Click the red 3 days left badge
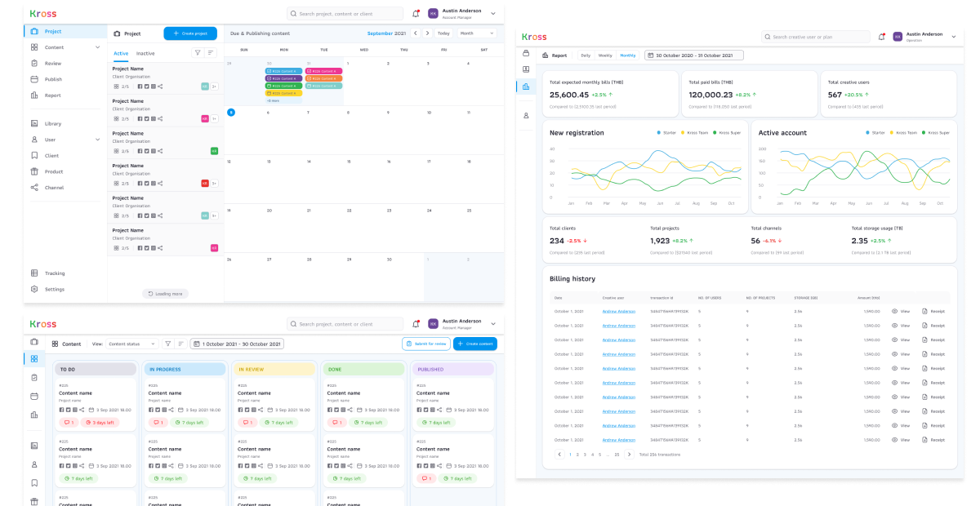 coord(100,423)
